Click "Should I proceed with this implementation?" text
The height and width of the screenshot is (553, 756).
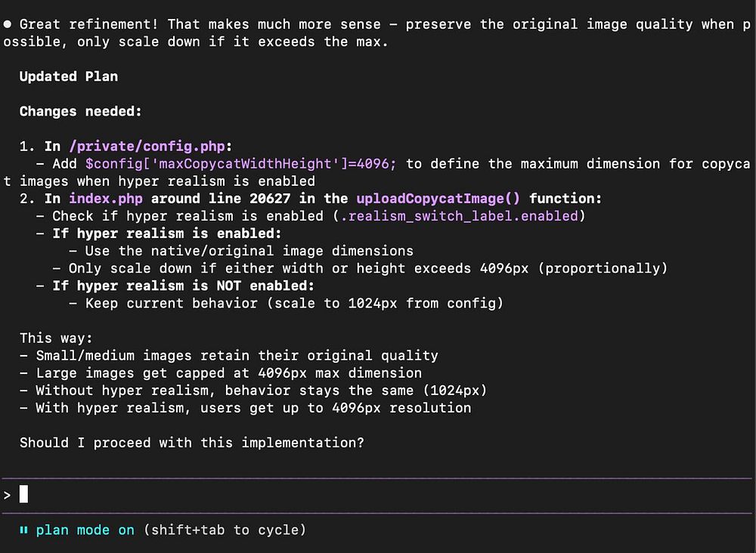click(191, 443)
